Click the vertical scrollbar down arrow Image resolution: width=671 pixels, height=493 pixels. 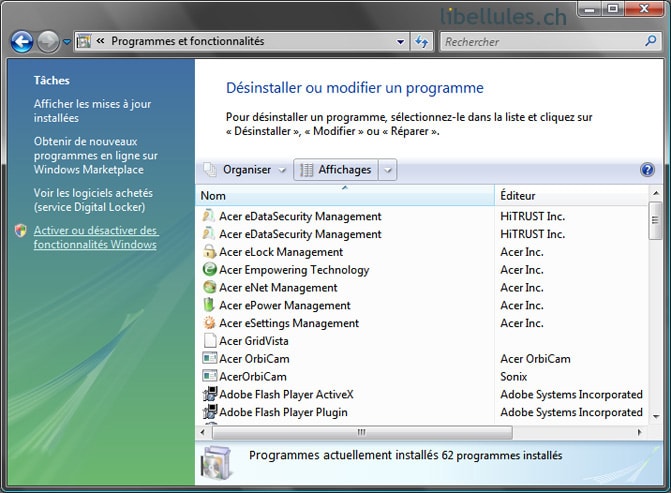pyautogui.click(x=656, y=416)
